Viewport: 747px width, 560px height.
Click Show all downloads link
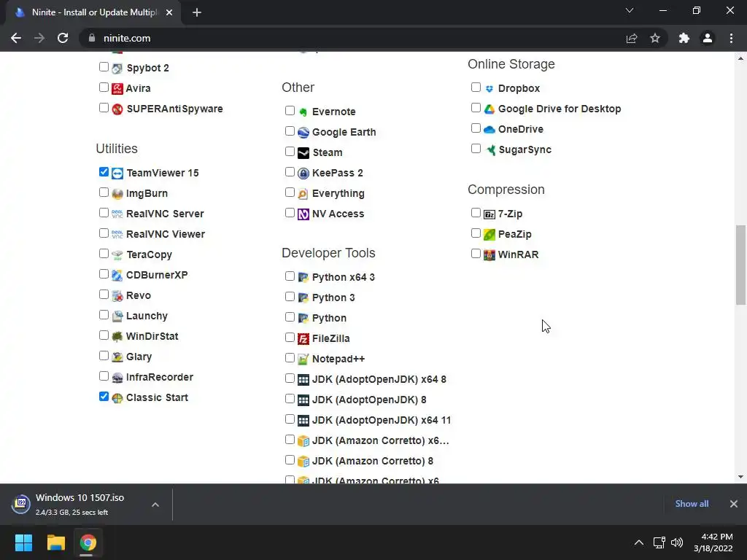[692, 504]
